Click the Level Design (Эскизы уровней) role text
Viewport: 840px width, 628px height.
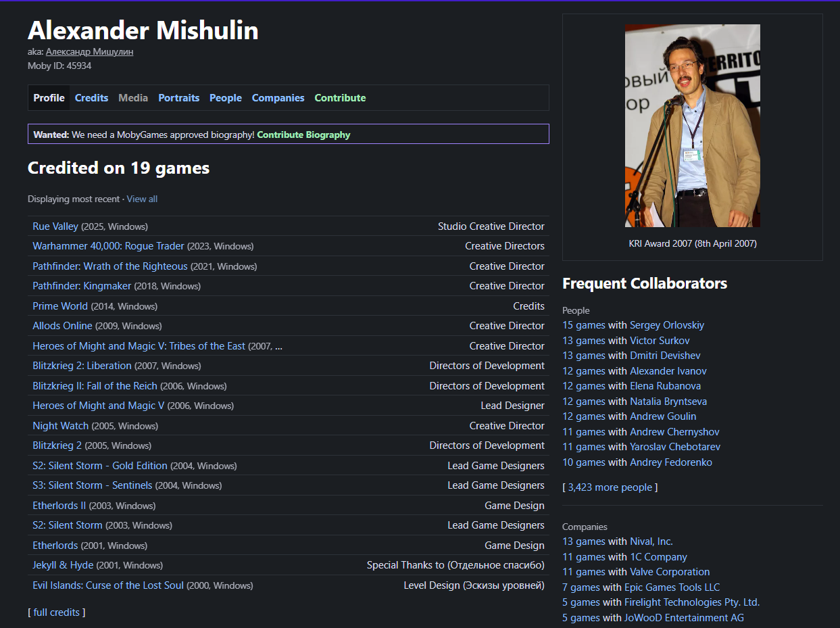[x=474, y=585]
